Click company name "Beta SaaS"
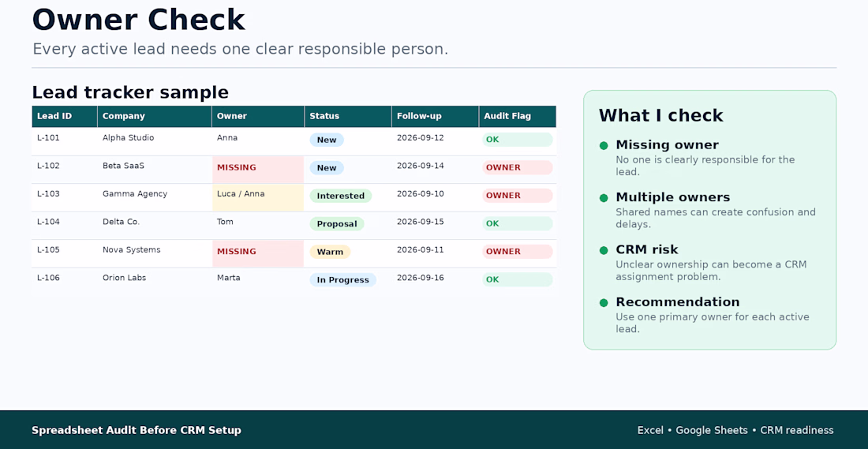The height and width of the screenshot is (449, 868). 123,166
